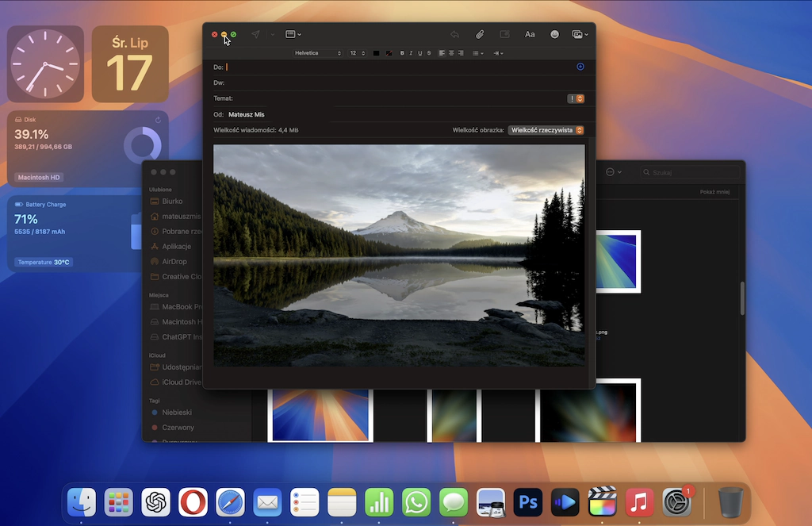This screenshot has height=526, width=812.
Task: Select the blue-green wave wallpaper thumbnail in Finder
Action: click(x=619, y=262)
